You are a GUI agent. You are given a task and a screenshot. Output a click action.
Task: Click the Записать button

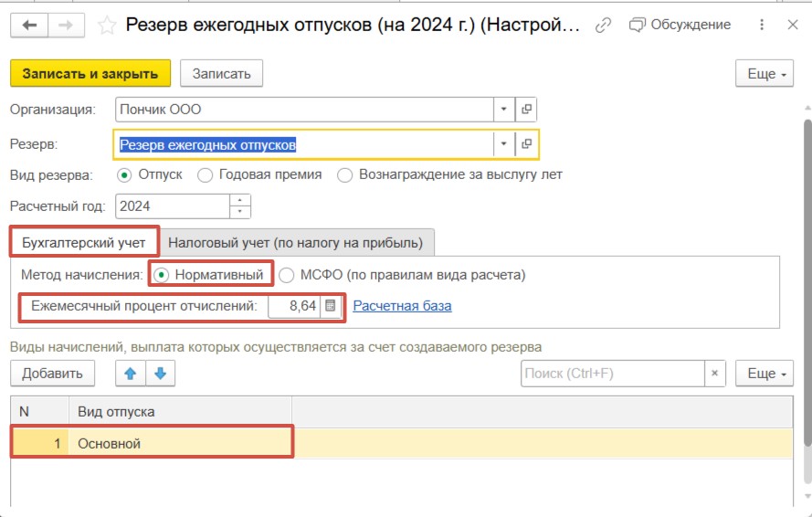(x=222, y=74)
